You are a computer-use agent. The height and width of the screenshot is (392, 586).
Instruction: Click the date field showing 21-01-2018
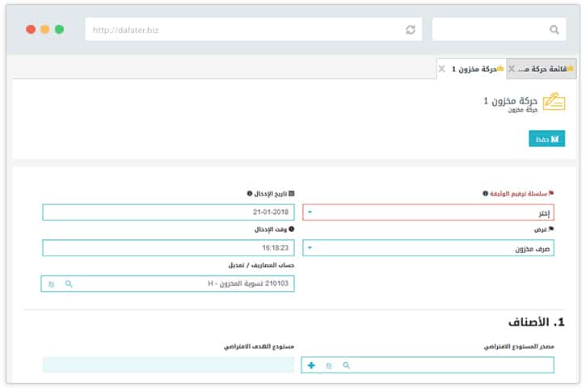(168, 213)
